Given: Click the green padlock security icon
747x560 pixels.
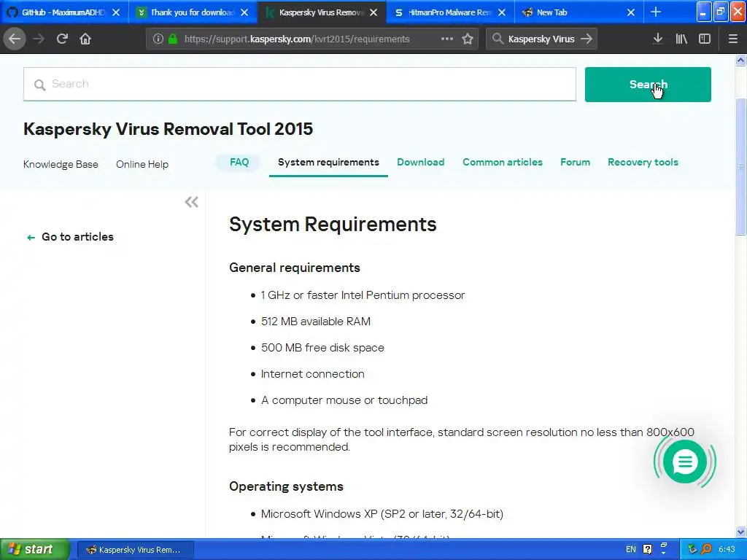Looking at the screenshot, I should pyautogui.click(x=173, y=39).
